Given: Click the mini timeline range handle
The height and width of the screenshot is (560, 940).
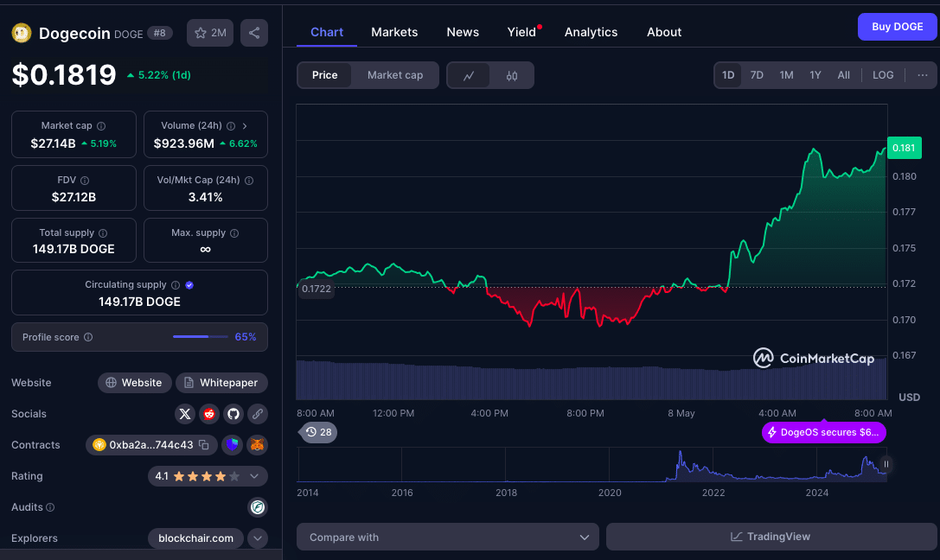Looking at the screenshot, I should click(x=886, y=464).
